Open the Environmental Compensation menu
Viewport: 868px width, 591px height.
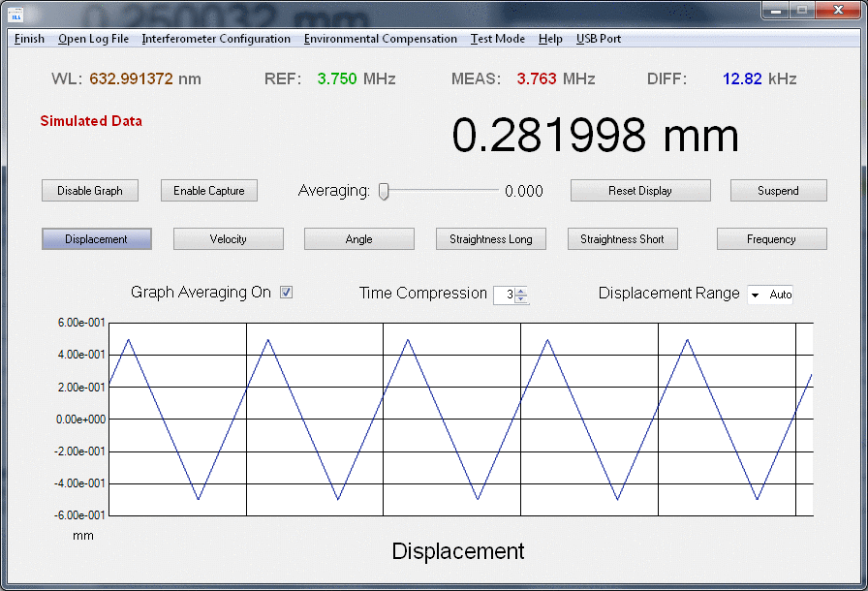pos(381,39)
